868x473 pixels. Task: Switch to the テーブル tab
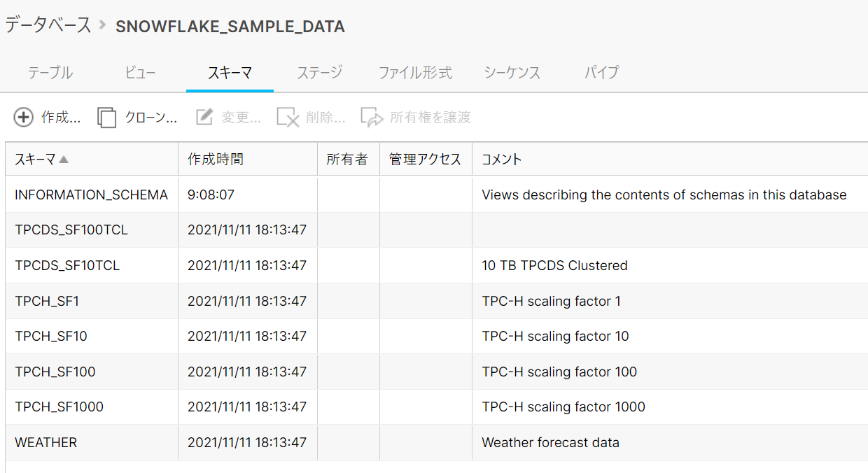click(50, 72)
